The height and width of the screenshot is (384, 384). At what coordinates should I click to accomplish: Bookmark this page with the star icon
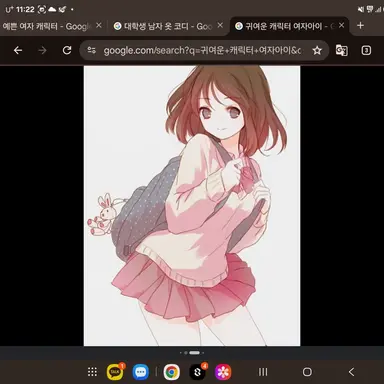(317, 50)
